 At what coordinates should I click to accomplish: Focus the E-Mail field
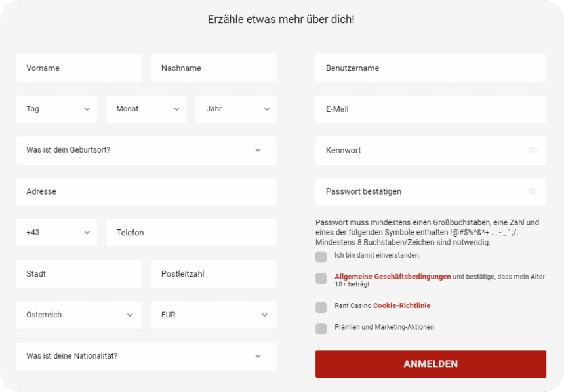click(x=430, y=109)
